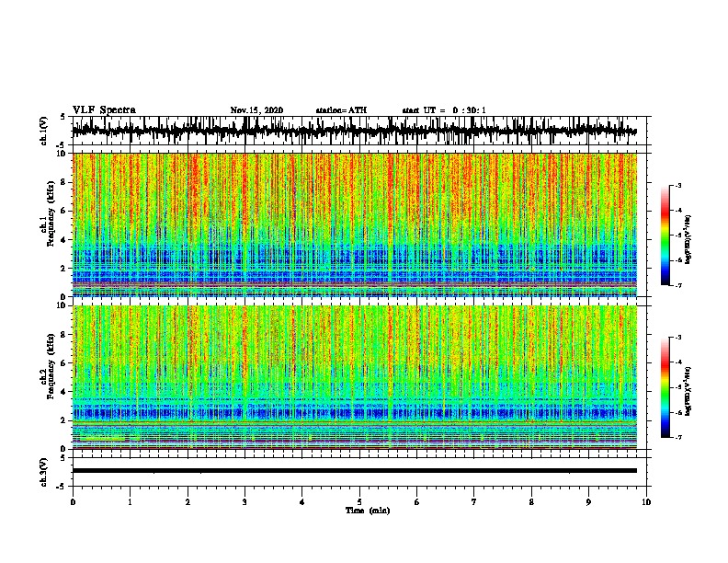Image resolution: width=728 pixels, height=563 pixels.
Task: Click the "1" minute tick label
Action: [130, 502]
